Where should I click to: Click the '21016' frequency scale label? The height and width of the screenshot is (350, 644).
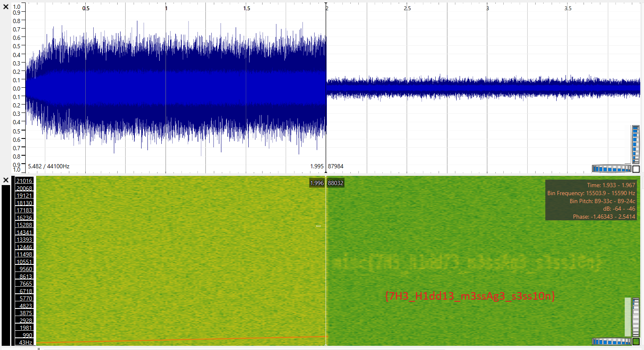click(24, 181)
